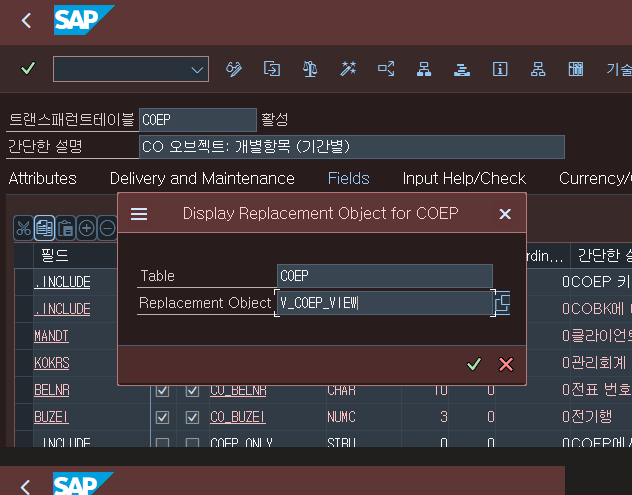The width and height of the screenshot is (632, 495).
Task: Click the second .INCLUDE field link
Action: [x=62, y=309]
